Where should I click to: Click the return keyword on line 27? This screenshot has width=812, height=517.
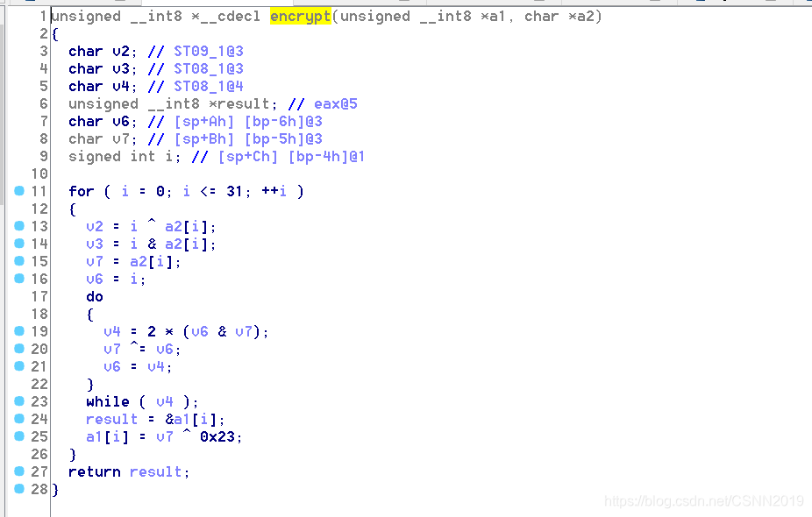(x=94, y=472)
